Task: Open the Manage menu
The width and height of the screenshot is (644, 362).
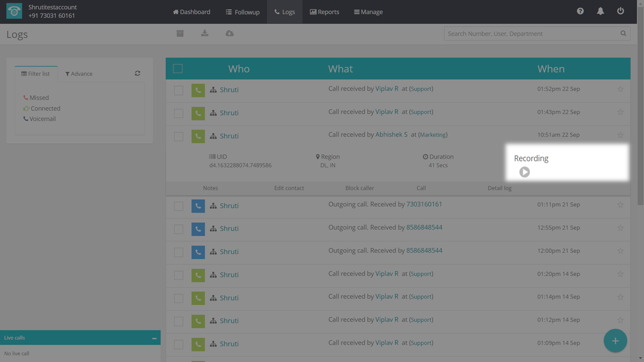Action: click(368, 12)
